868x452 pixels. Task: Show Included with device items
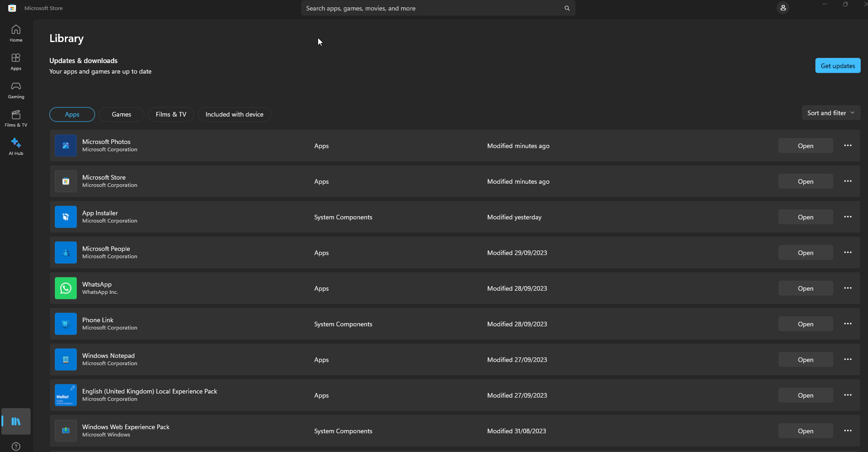tap(234, 114)
